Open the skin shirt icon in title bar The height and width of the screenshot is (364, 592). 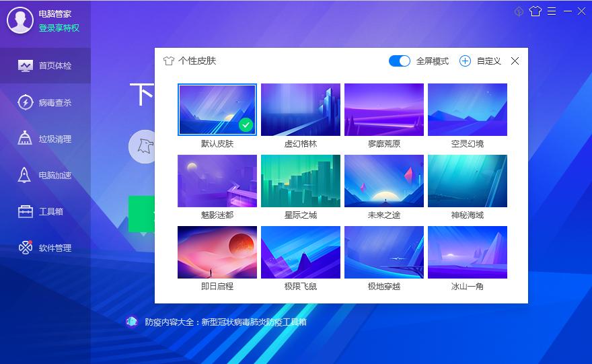(x=535, y=11)
